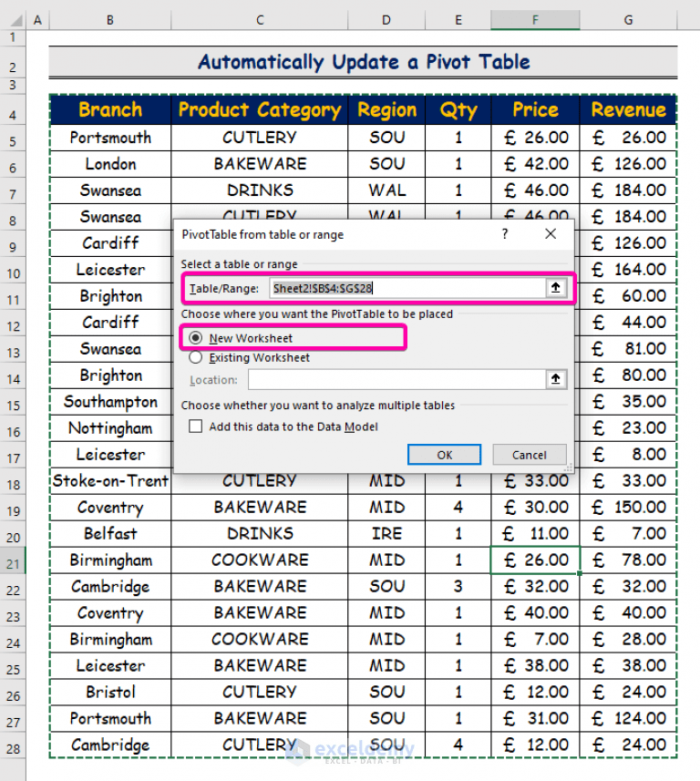
Task: Open the dialog Help question mark
Action: point(505,233)
